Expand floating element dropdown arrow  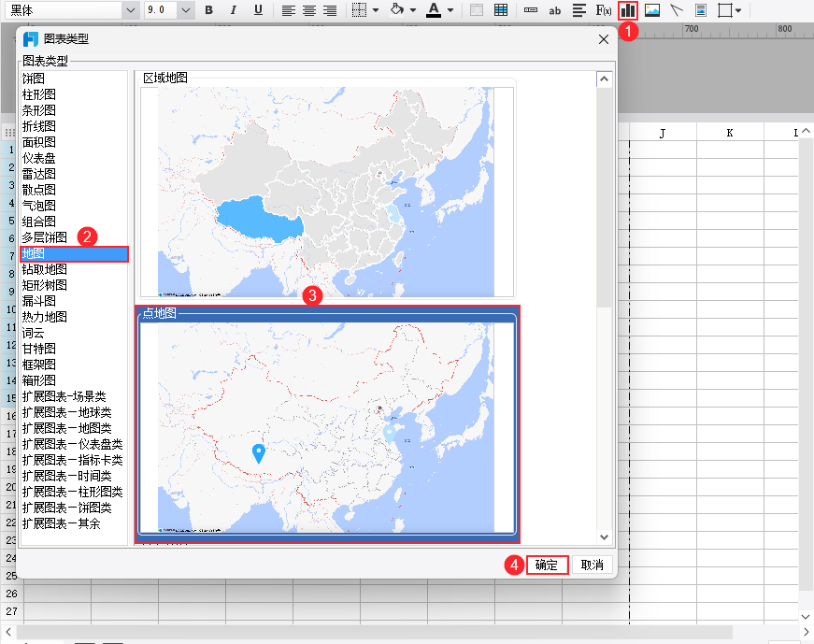[738, 10]
